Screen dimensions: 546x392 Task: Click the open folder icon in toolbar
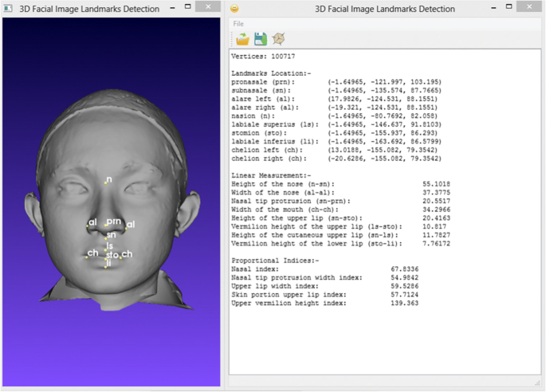click(242, 39)
